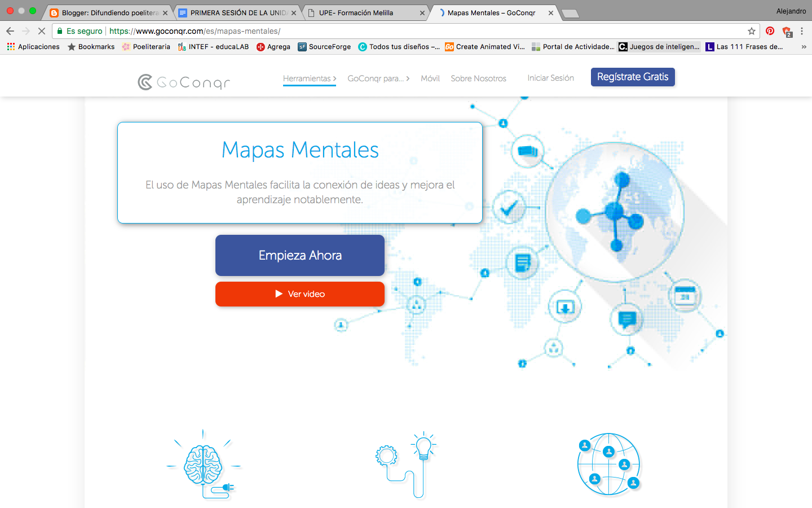The image size is (812, 508).
Task: Open the shield extension with badge 2
Action: point(787,32)
